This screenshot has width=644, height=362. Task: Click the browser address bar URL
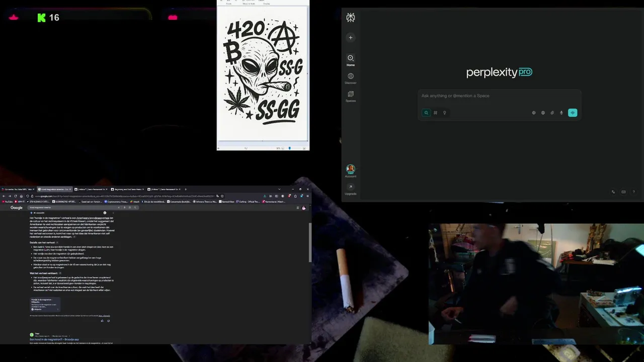click(x=126, y=196)
